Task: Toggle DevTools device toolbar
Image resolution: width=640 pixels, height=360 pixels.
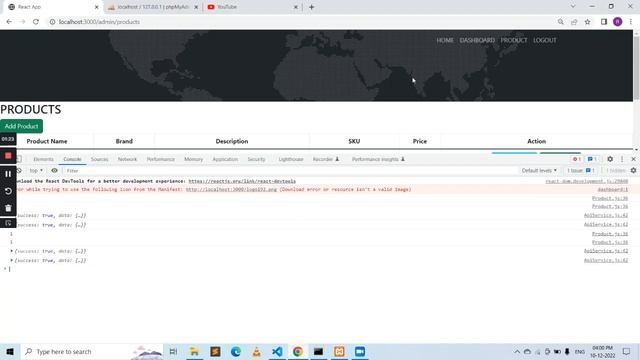Action: point(19,159)
